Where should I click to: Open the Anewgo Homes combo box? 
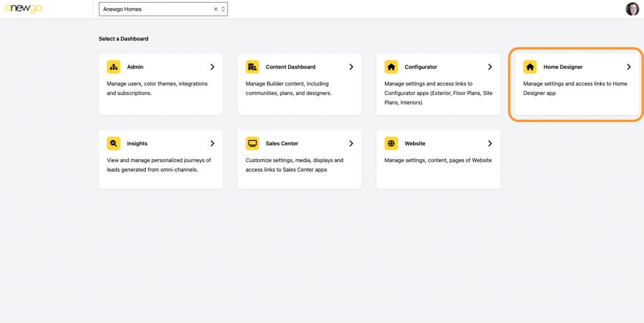pos(163,9)
